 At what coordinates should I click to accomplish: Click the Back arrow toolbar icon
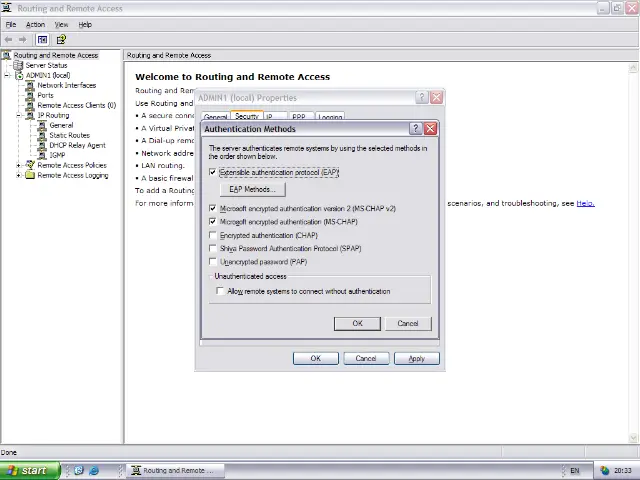tap(8, 40)
